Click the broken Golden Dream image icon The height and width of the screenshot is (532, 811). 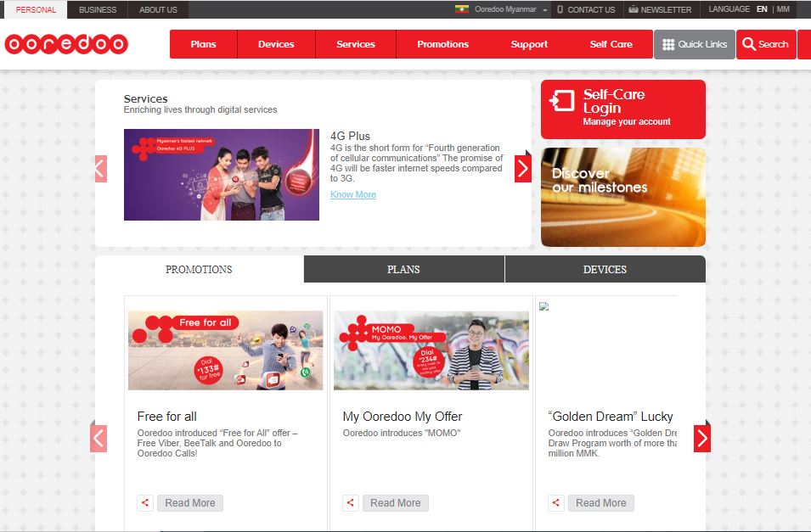click(x=543, y=306)
